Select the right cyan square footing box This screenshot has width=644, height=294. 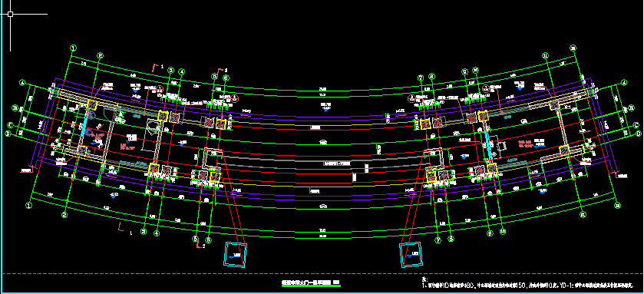(412, 255)
